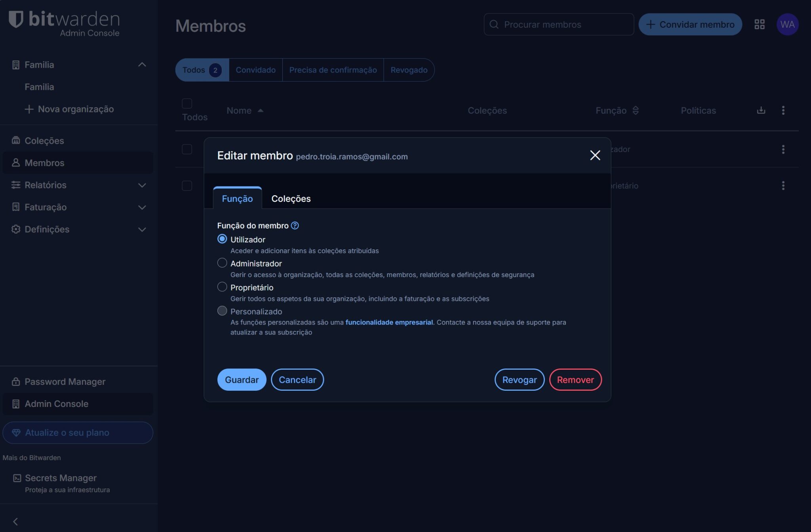
Task: Expand the Definições section
Action: (x=142, y=229)
